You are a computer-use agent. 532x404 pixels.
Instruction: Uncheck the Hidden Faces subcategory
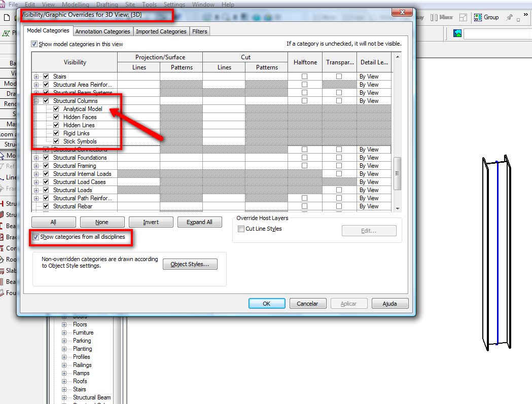[56, 117]
